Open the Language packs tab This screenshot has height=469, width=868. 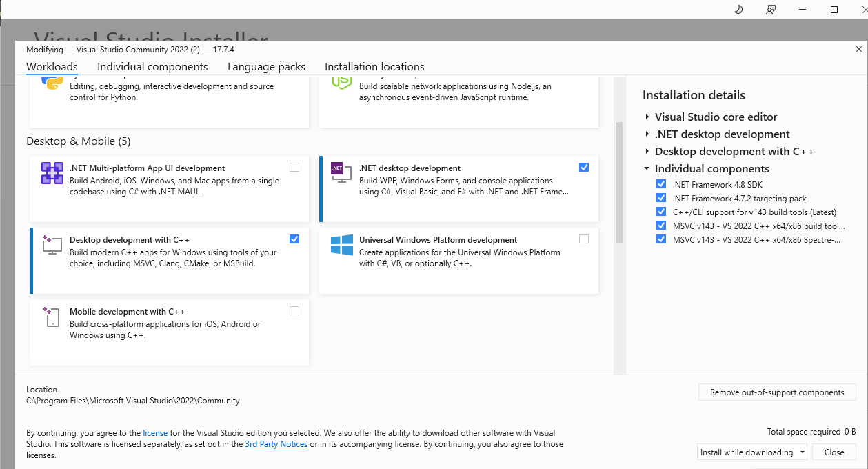click(x=266, y=66)
